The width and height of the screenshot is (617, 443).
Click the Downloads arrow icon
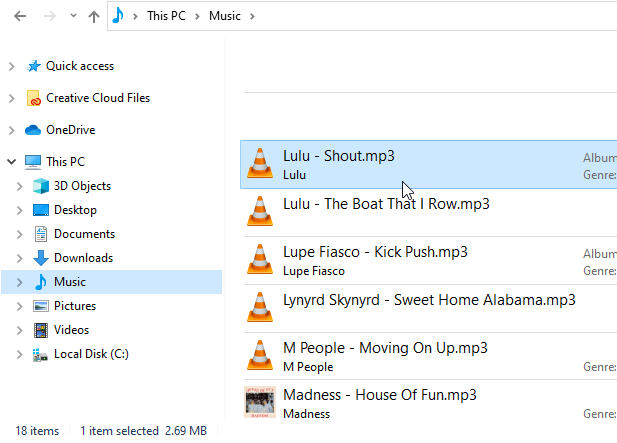[41, 258]
